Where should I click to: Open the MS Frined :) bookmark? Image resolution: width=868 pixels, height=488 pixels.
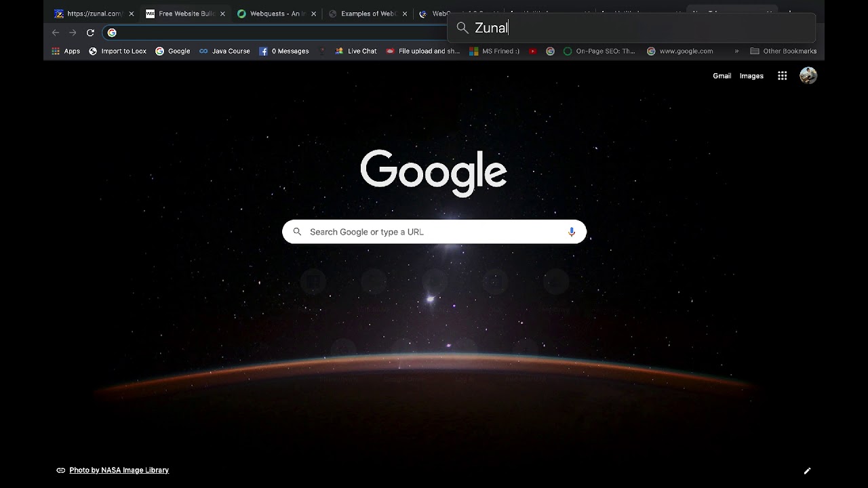pyautogui.click(x=494, y=51)
